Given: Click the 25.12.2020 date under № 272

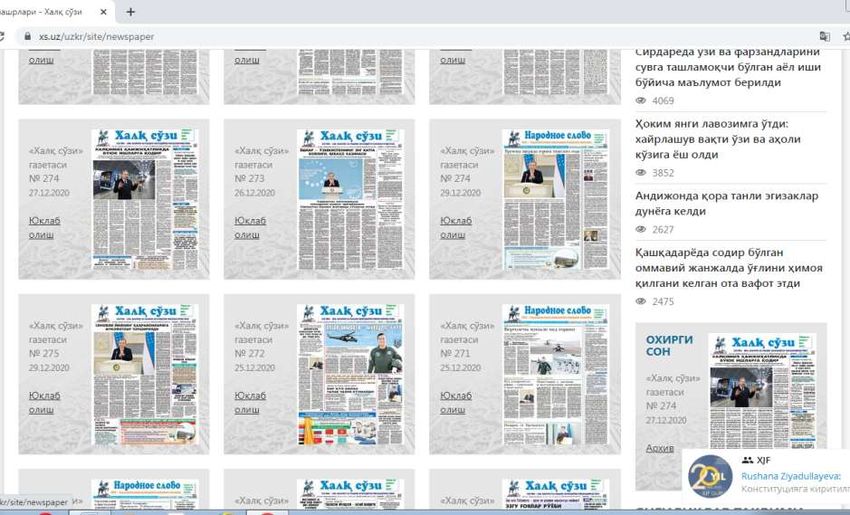Looking at the screenshot, I should 254,368.
